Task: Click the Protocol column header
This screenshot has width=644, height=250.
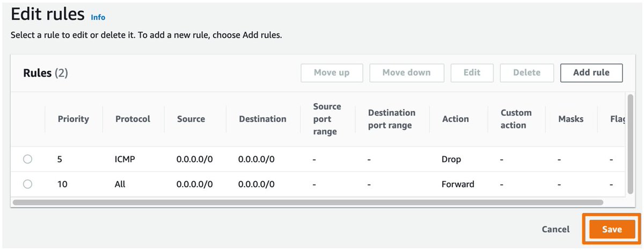Action: click(x=133, y=119)
